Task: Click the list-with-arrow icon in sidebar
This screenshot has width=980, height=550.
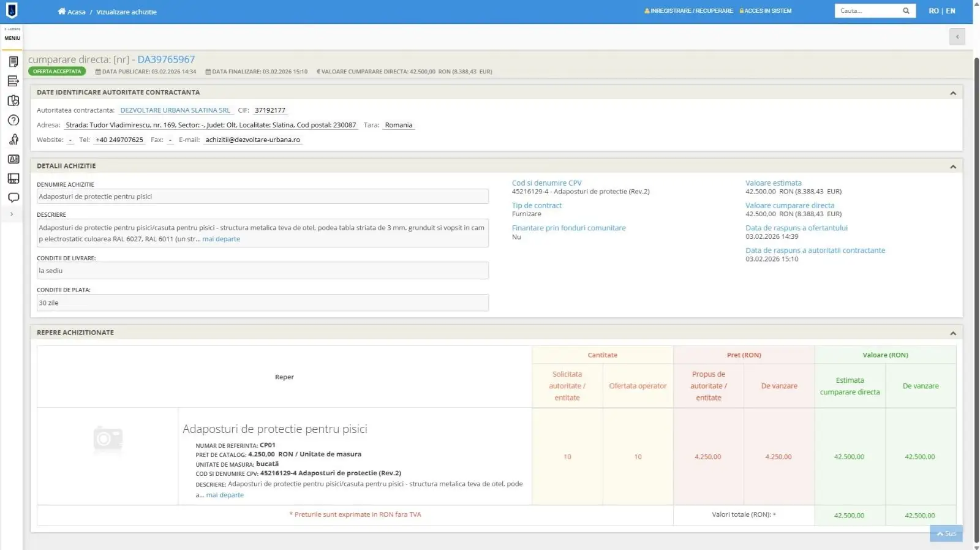Action: click(13, 81)
